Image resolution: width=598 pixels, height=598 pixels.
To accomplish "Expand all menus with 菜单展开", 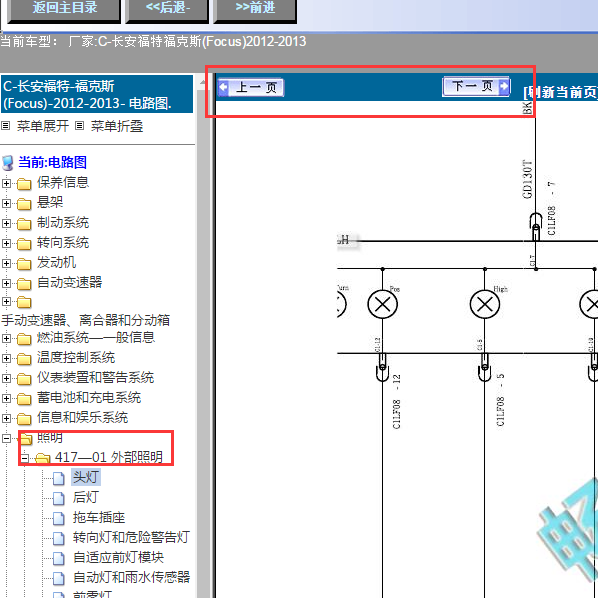I will point(42,126).
